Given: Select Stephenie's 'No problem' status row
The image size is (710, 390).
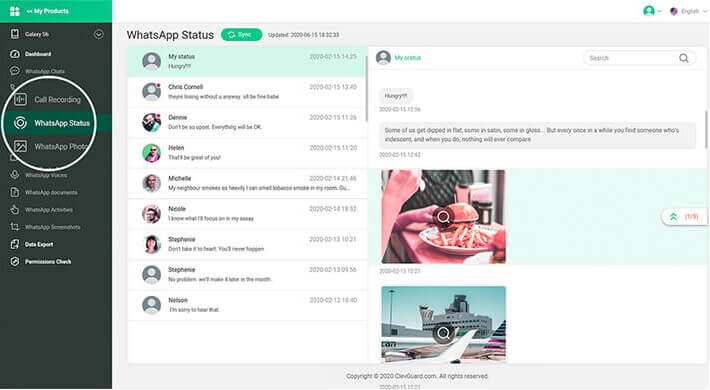Looking at the screenshot, I should point(247,274).
